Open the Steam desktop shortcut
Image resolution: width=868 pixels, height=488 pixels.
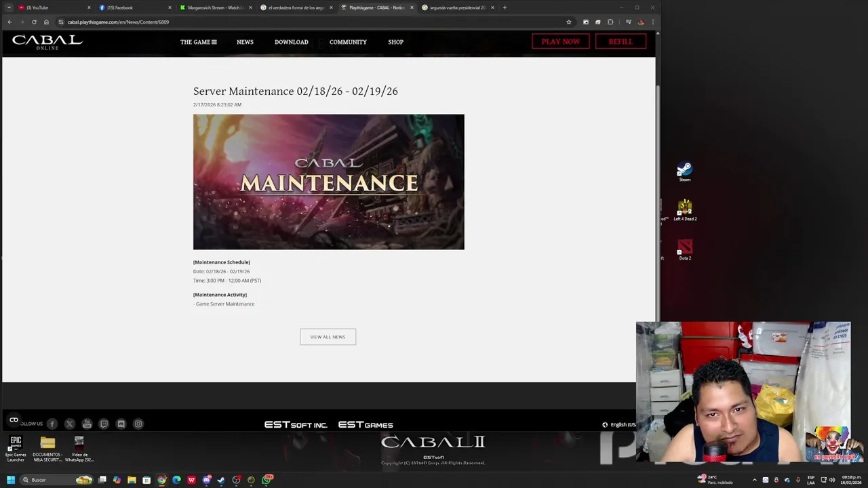(685, 171)
